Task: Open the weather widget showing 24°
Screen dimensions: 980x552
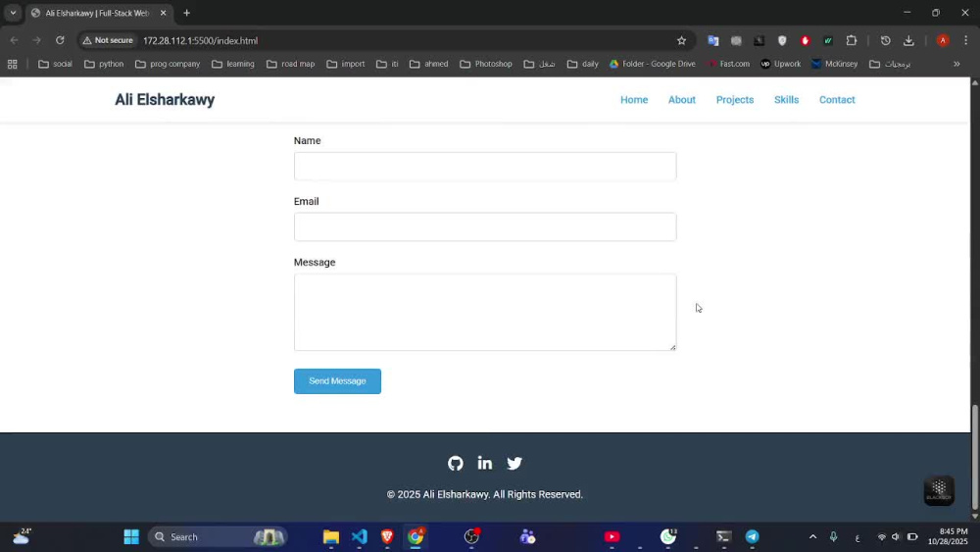Action: point(22,537)
